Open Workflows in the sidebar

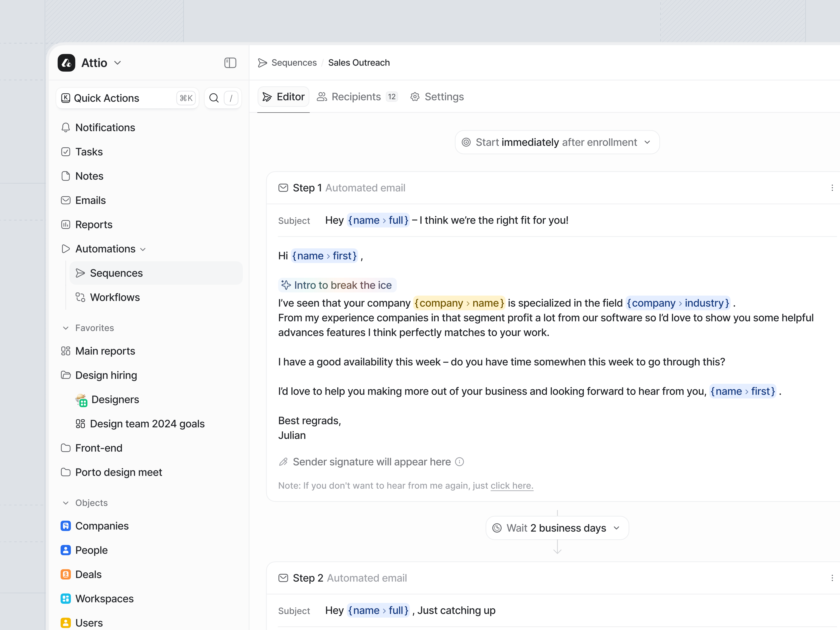[156, 297]
